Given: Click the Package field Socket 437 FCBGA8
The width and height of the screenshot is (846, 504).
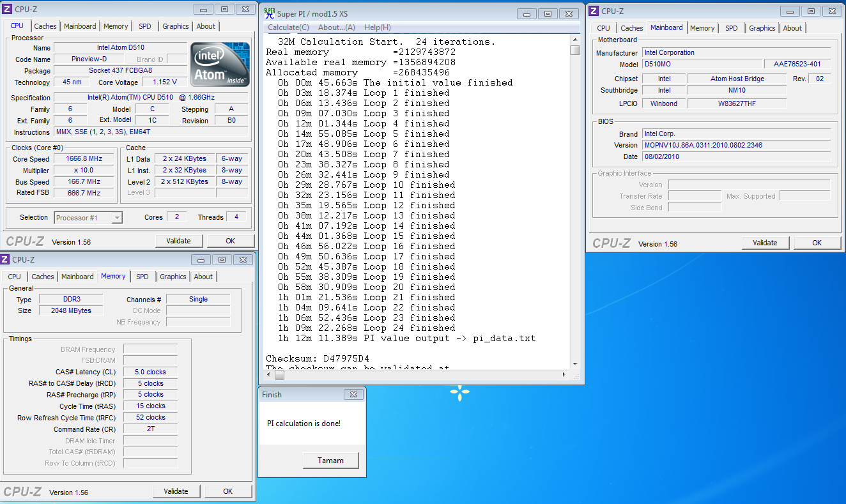Looking at the screenshot, I should pyautogui.click(x=121, y=71).
